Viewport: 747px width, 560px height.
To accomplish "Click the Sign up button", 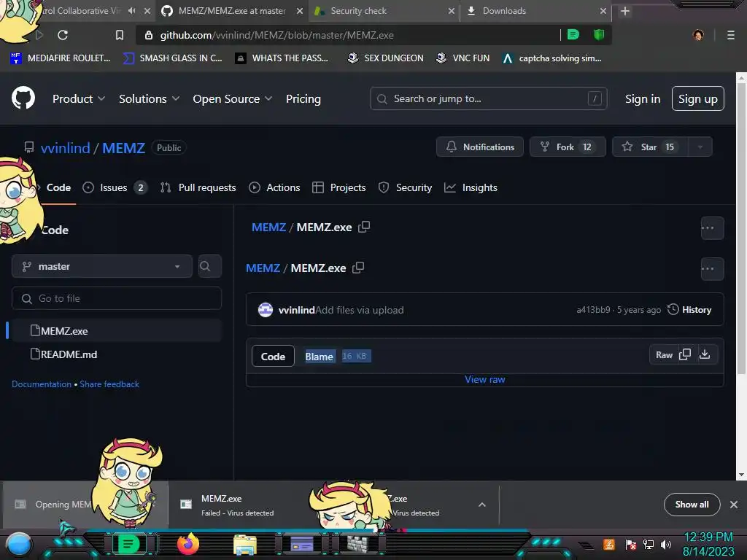I will click(697, 98).
